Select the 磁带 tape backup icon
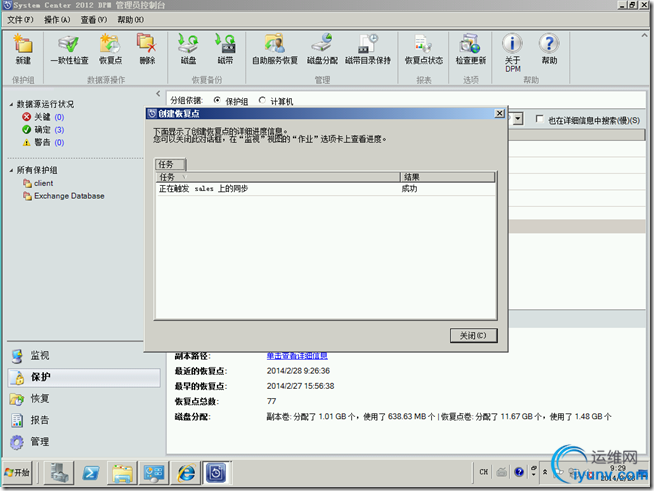This screenshot has width=654, height=491. coord(225,49)
